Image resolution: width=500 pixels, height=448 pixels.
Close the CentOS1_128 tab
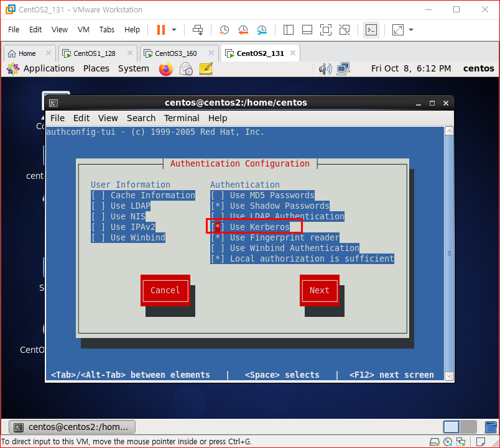pos(130,53)
